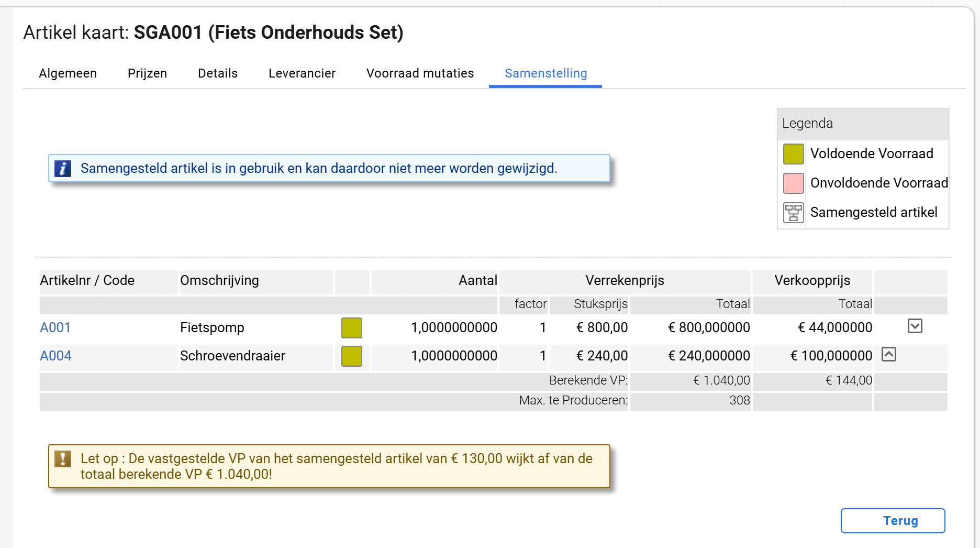Click the Samengesteld artikel in gebruik message text
This screenshot has height=548, width=980.
319,168
